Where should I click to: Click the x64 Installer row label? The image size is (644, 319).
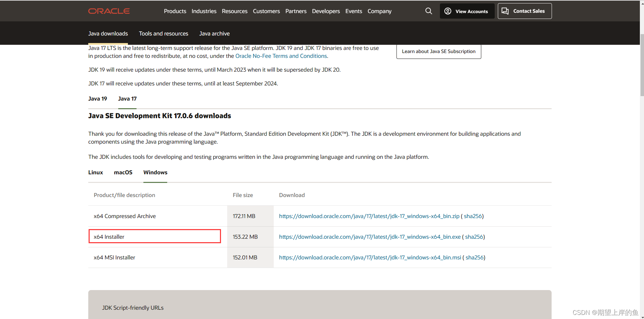coord(109,237)
